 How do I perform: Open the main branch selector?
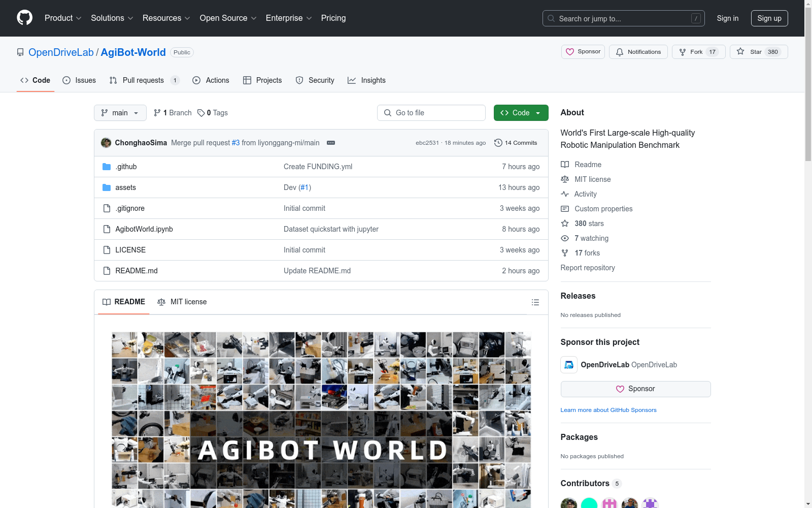coord(120,113)
